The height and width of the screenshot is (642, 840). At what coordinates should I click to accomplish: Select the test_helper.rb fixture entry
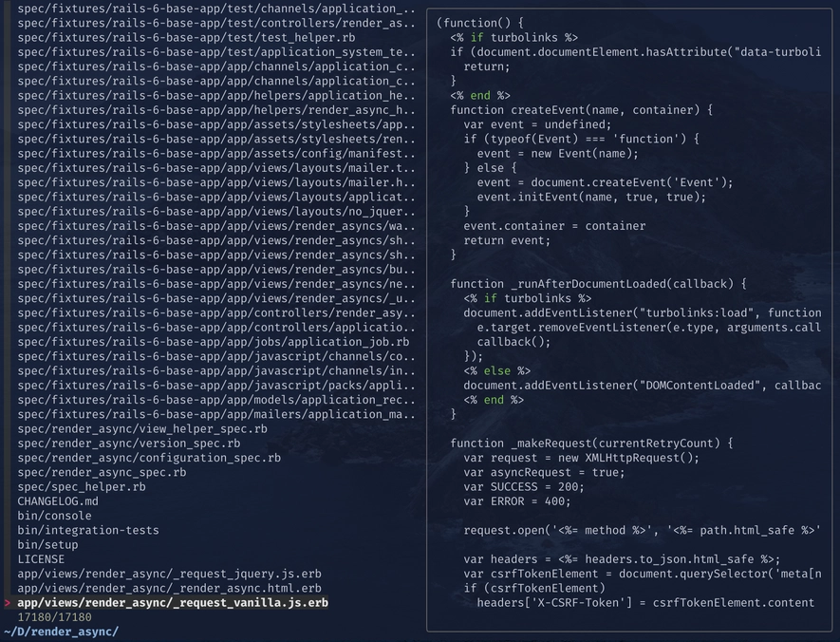[173, 37]
